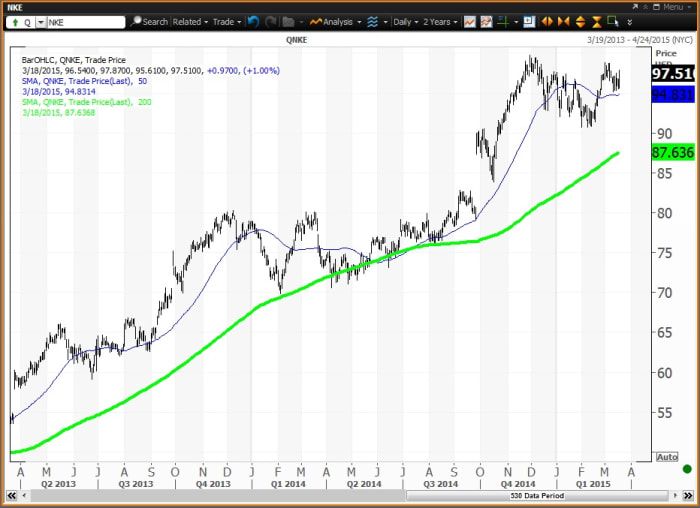This screenshot has width=700, height=508.
Task: Jump to end with double-right arrow button
Action: (x=688, y=496)
